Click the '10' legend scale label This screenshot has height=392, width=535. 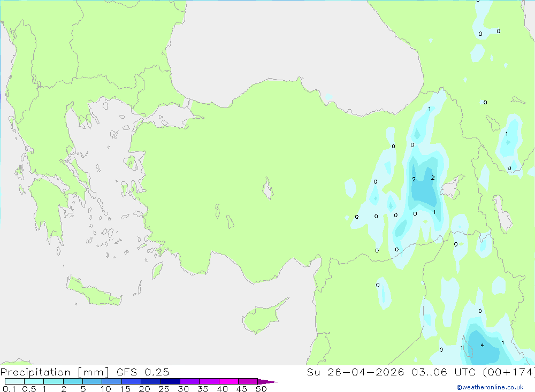[x=106, y=389]
